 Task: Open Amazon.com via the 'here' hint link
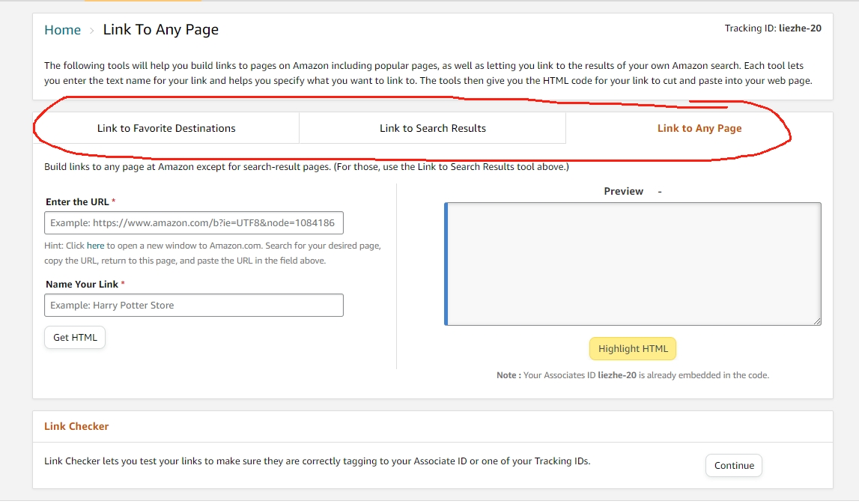95,246
